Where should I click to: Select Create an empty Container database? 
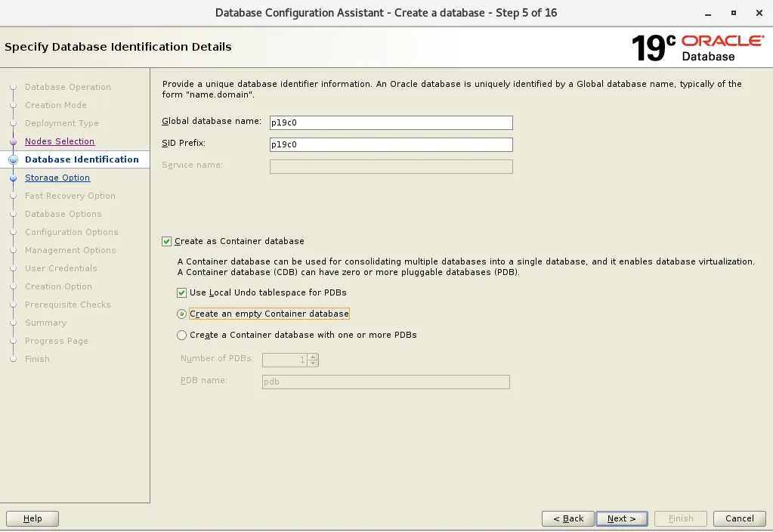click(x=182, y=314)
